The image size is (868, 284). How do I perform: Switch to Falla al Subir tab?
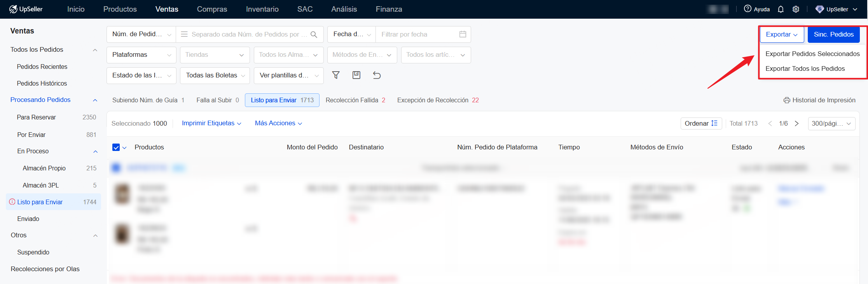[x=217, y=100]
